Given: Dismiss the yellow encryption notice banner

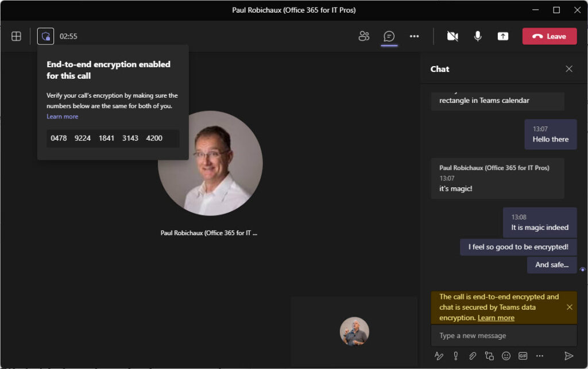Looking at the screenshot, I should click(569, 307).
